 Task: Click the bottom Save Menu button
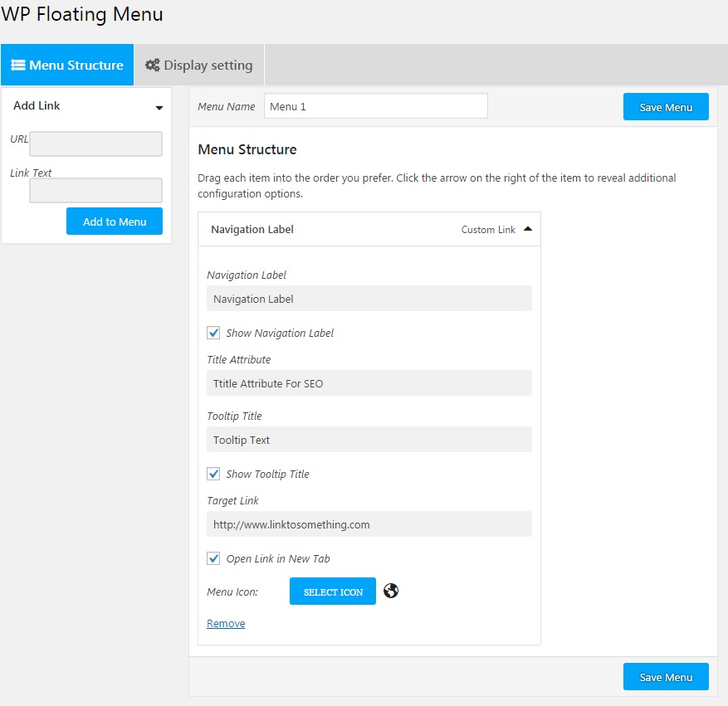(666, 677)
